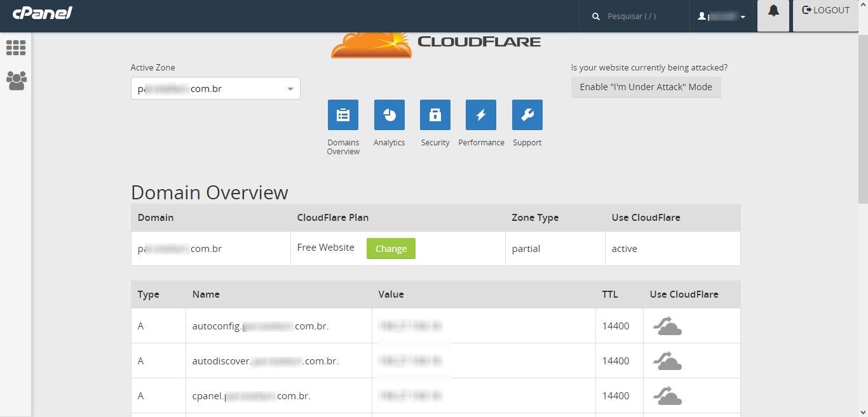
Task: Change the Free Website CloudFlare plan
Action: coord(391,248)
